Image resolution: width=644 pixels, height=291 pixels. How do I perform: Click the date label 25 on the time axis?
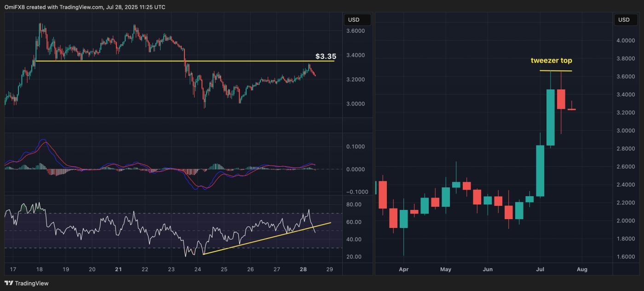point(224,269)
